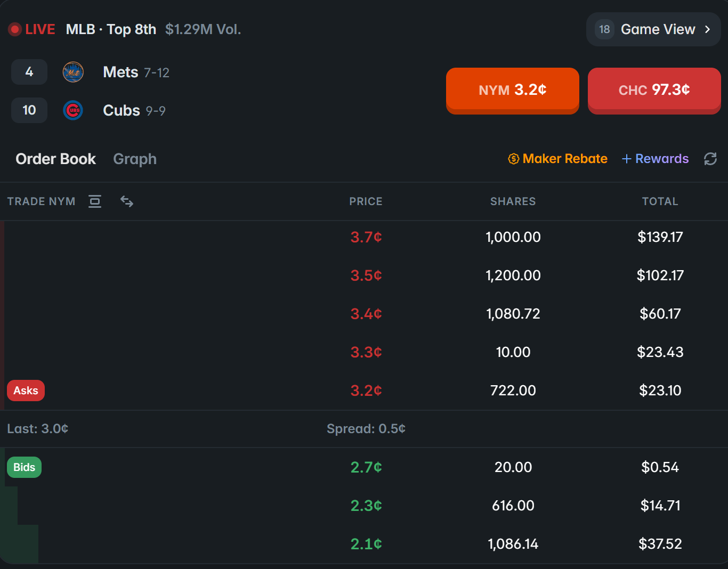Click the Last: 3.0¢ text
This screenshot has height=569, width=728.
[x=38, y=429]
